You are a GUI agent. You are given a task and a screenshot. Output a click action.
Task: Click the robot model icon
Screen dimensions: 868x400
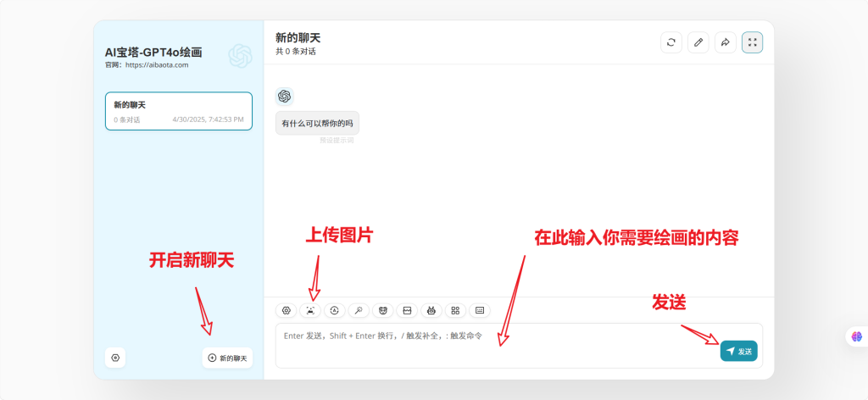tap(431, 310)
